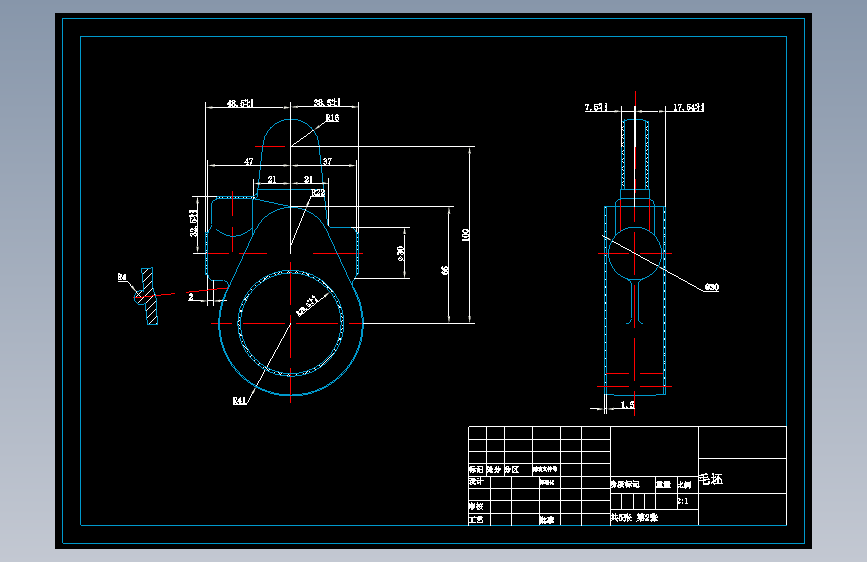Click the R4 label near hatched section
867x562 pixels.
122,277
